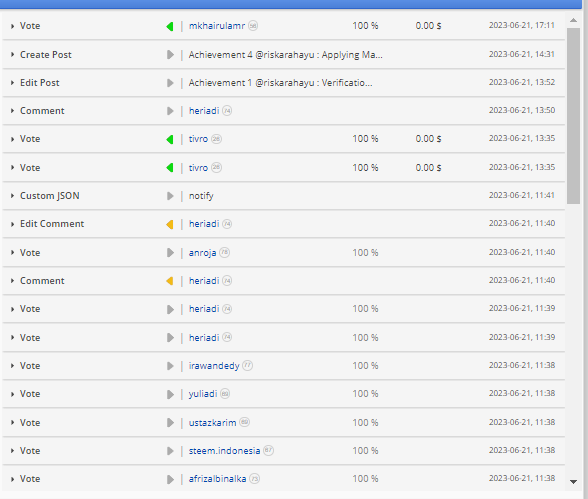
Task: Click orange arrow on Edit Comment row
Action: pyautogui.click(x=170, y=224)
